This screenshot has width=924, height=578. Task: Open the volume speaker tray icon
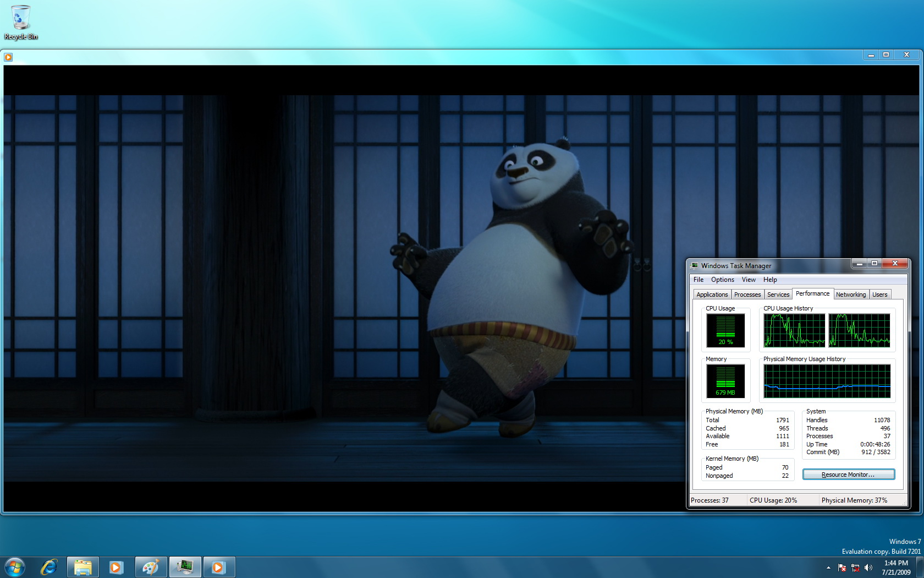(868, 568)
